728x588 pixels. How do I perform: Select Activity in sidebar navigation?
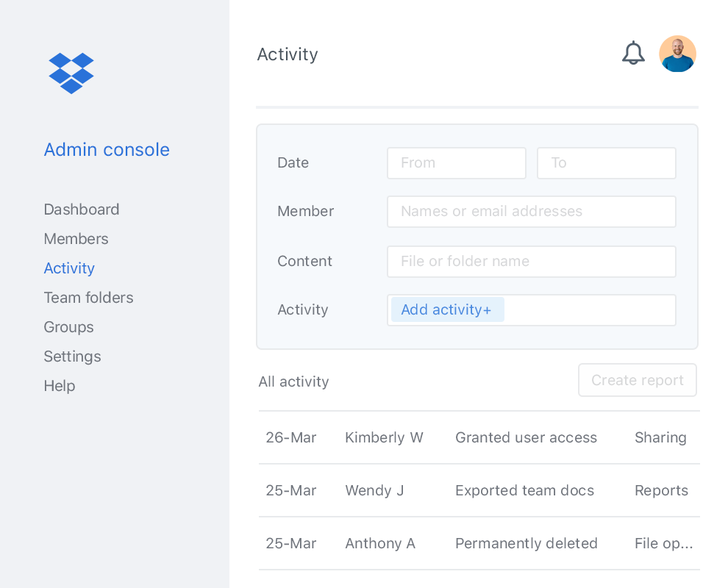pyautogui.click(x=69, y=268)
